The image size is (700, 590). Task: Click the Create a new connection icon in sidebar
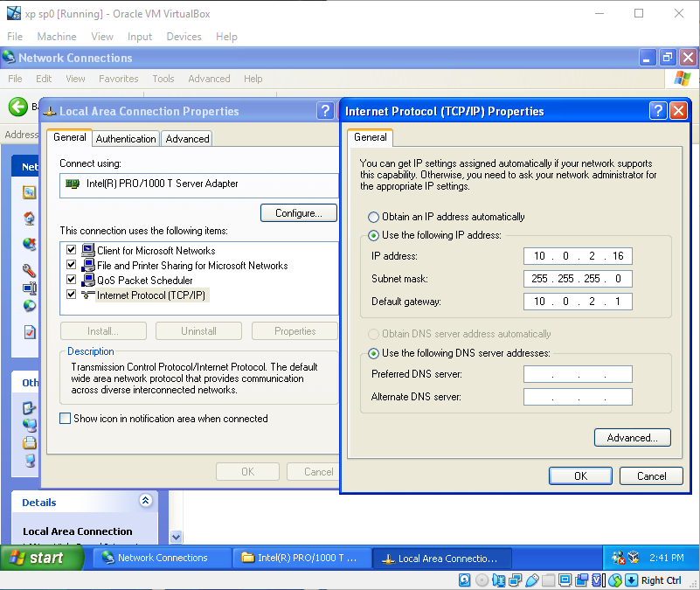(30, 192)
